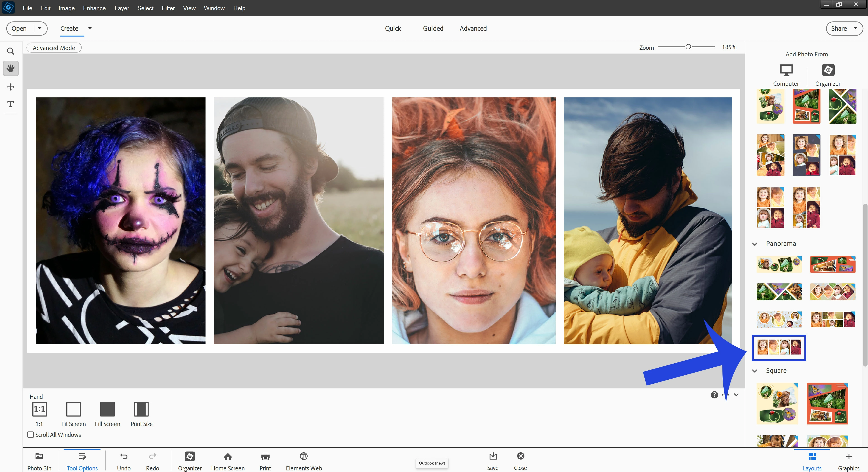Show the Graphics panel
The height and width of the screenshot is (472, 868).
click(x=849, y=461)
